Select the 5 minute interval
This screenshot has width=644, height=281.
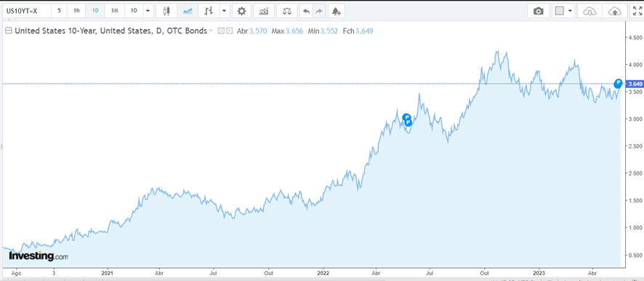tap(59, 11)
